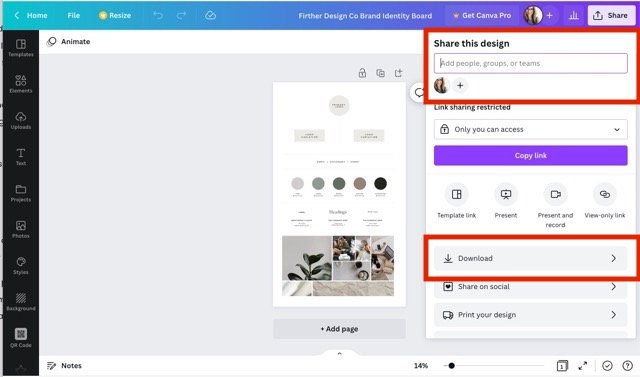Select the tan brown color circle on the board

[360, 184]
